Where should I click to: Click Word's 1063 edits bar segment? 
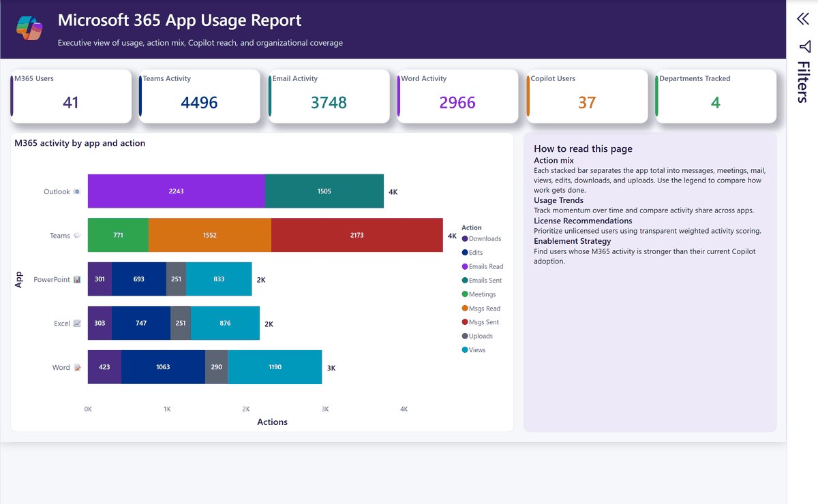[163, 367]
